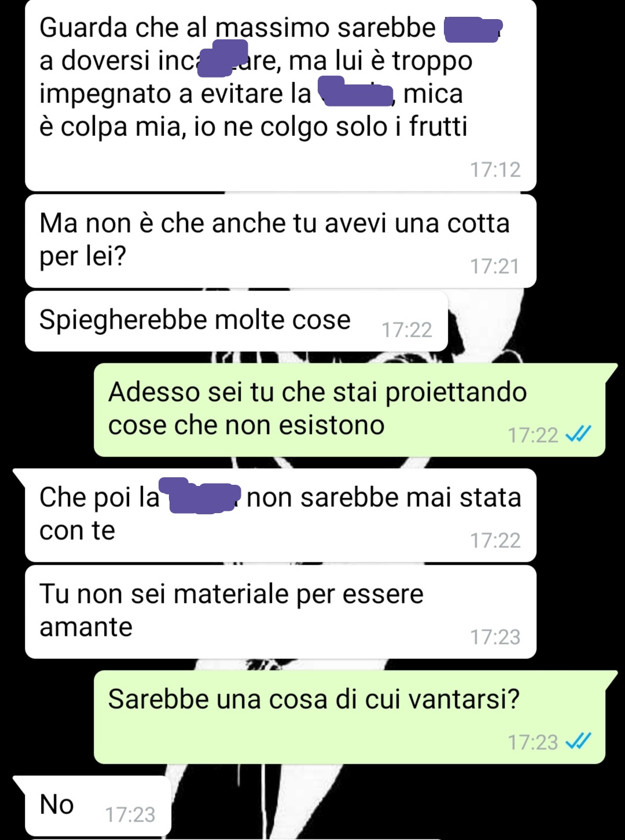Tap the 17:23 timestamp beside 'No'
Image resolution: width=625 pixels, height=840 pixels.
130,815
